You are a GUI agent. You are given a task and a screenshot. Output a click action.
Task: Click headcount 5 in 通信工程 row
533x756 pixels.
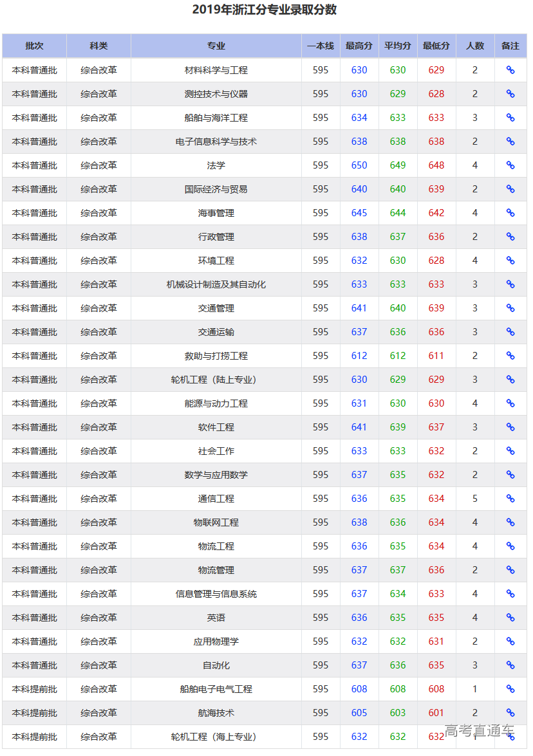[x=475, y=499]
